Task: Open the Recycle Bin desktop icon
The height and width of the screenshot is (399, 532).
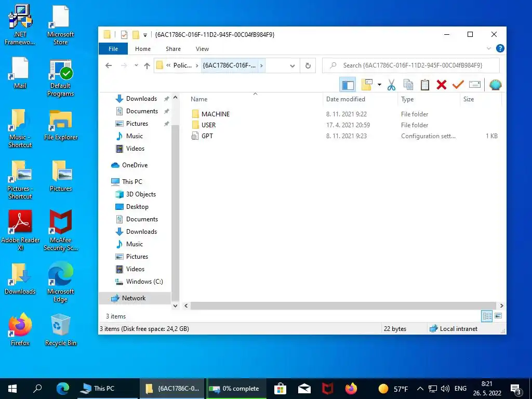Action: point(61,329)
